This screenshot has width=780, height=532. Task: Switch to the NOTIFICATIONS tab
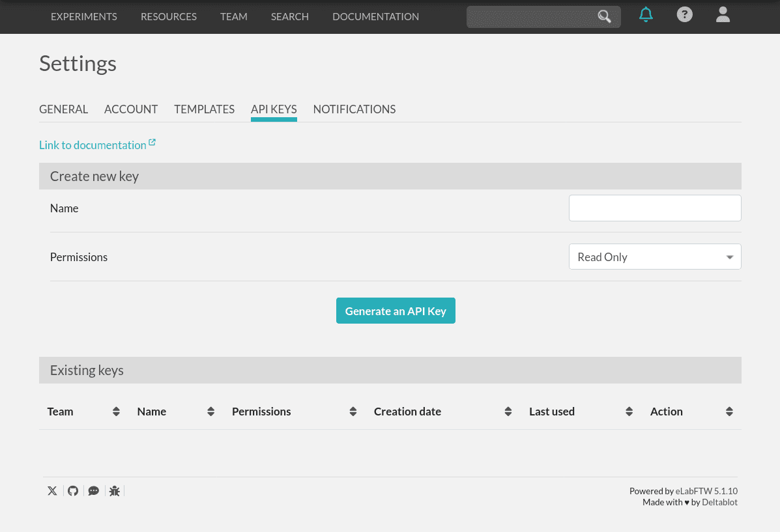pyautogui.click(x=354, y=109)
